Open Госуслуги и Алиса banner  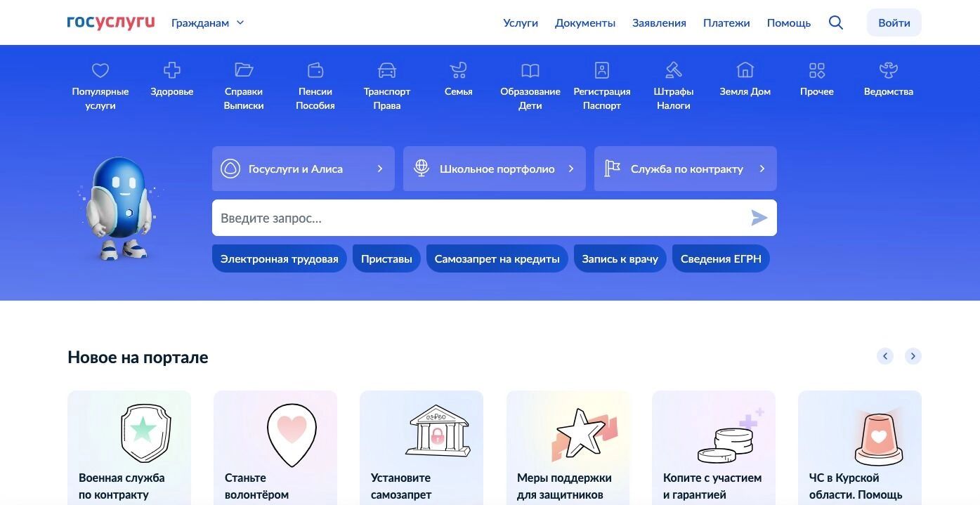point(303,169)
